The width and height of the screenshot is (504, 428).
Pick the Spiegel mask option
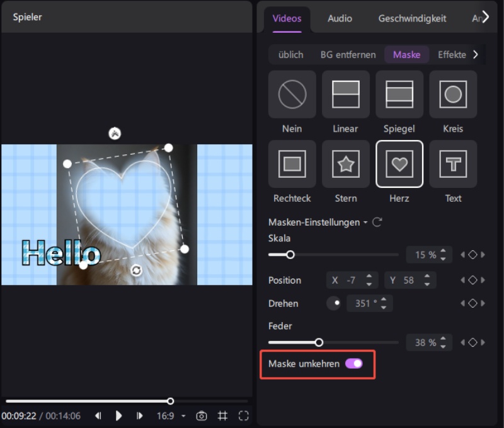tap(399, 95)
